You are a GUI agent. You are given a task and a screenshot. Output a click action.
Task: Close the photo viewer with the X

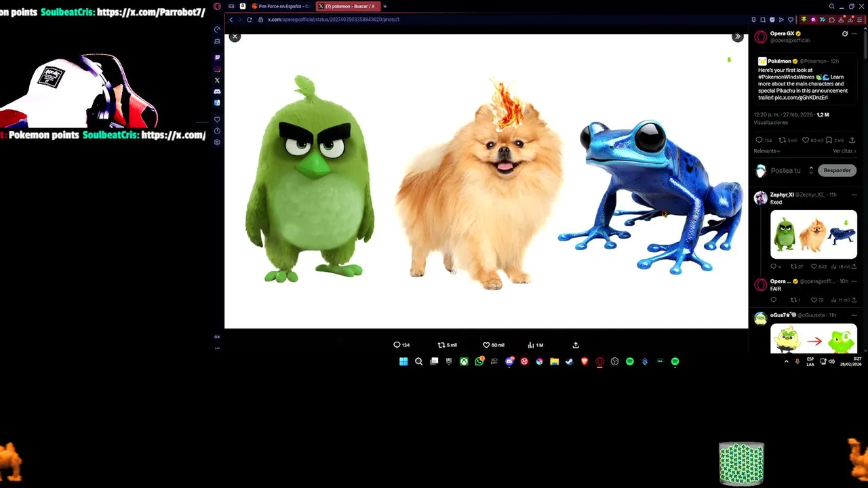tap(235, 37)
